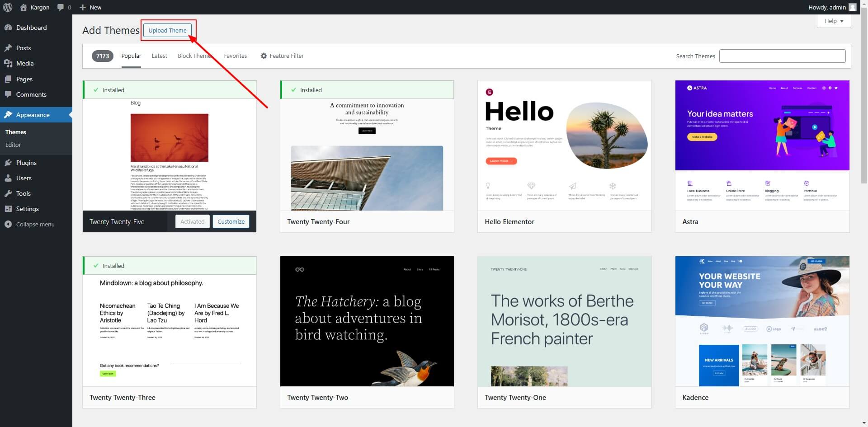Image resolution: width=868 pixels, height=427 pixels.
Task: Click the Hello Elementor theme name
Action: (509, 221)
